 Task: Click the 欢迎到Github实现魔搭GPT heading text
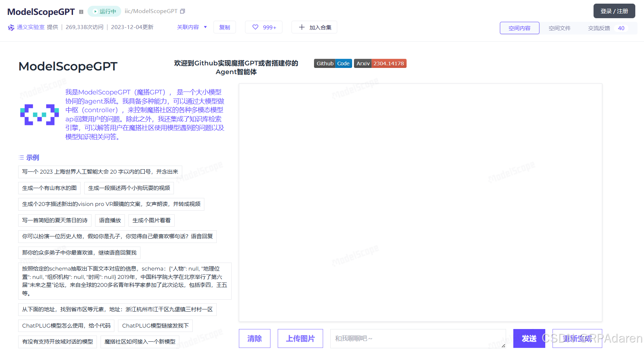point(236,67)
